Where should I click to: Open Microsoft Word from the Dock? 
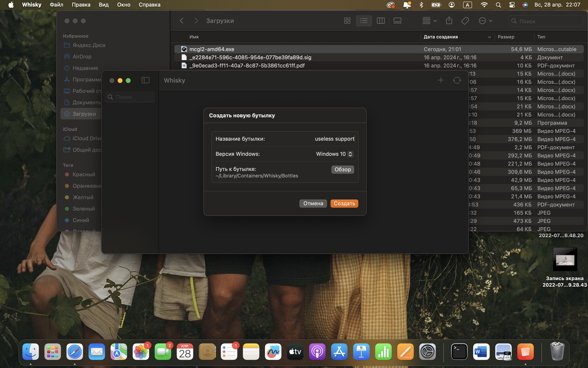pyautogui.click(x=481, y=352)
